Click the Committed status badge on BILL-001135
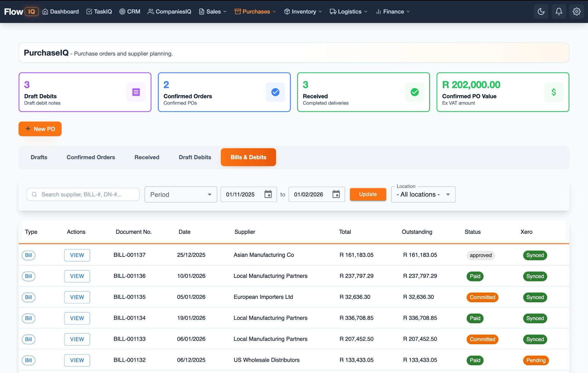This screenshot has width=588, height=373. click(x=482, y=297)
